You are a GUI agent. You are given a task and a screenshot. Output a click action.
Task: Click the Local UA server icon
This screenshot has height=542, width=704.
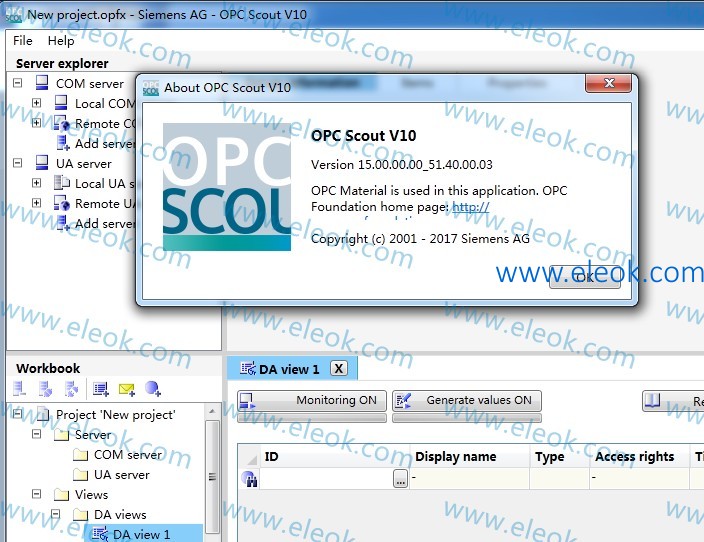point(62,183)
